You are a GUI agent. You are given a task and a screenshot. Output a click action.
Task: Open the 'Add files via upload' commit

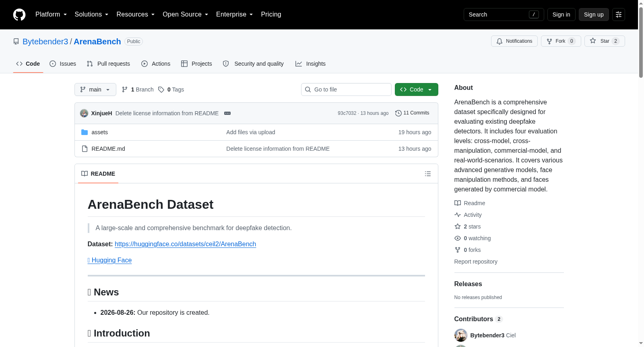point(251,132)
